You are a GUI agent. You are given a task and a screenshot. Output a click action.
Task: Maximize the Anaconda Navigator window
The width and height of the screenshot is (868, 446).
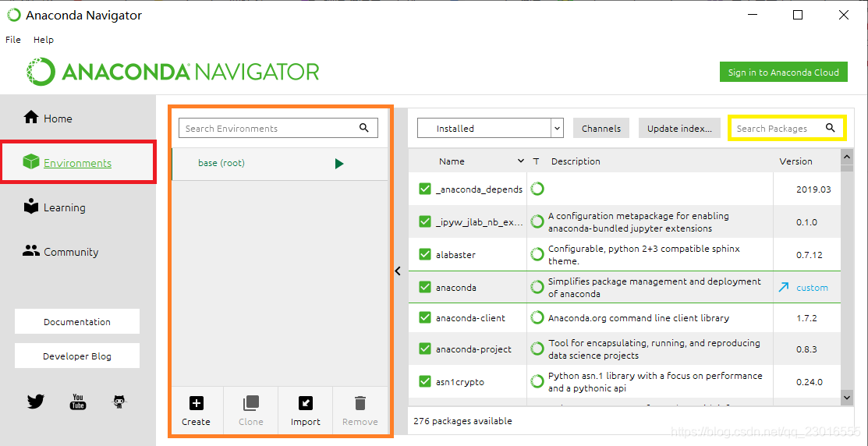point(798,16)
